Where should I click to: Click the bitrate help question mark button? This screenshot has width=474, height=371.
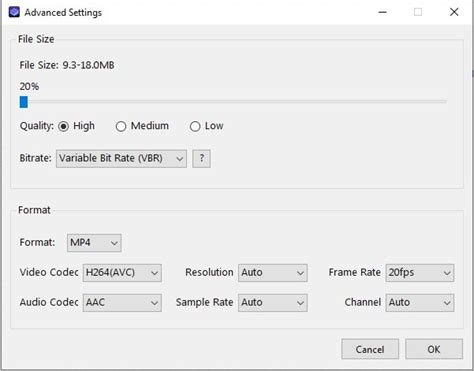[201, 158]
